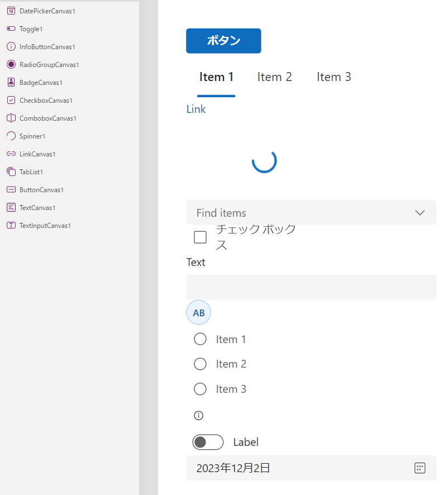The height and width of the screenshot is (495, 448).
Task: Click the TabList1 stacked icon
Action: point(11,172)
